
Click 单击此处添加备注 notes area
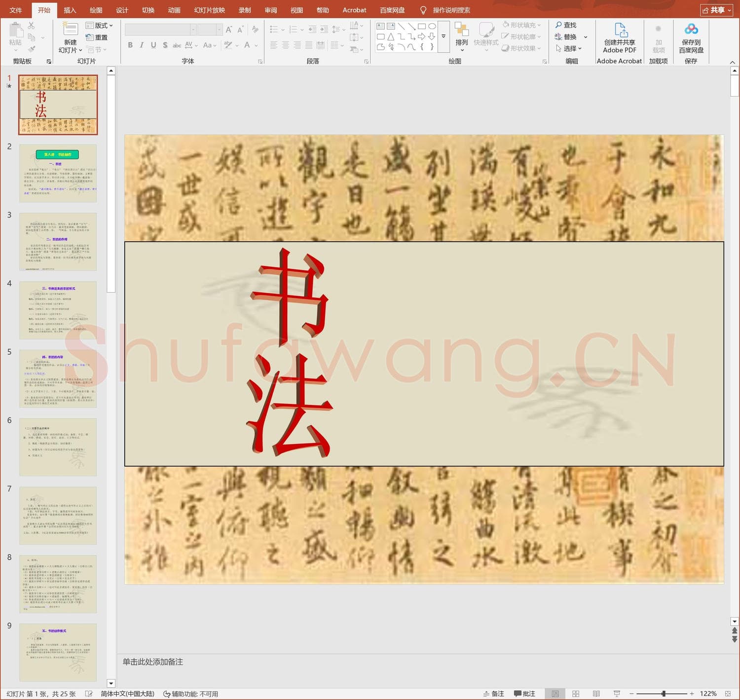[153, 662]
